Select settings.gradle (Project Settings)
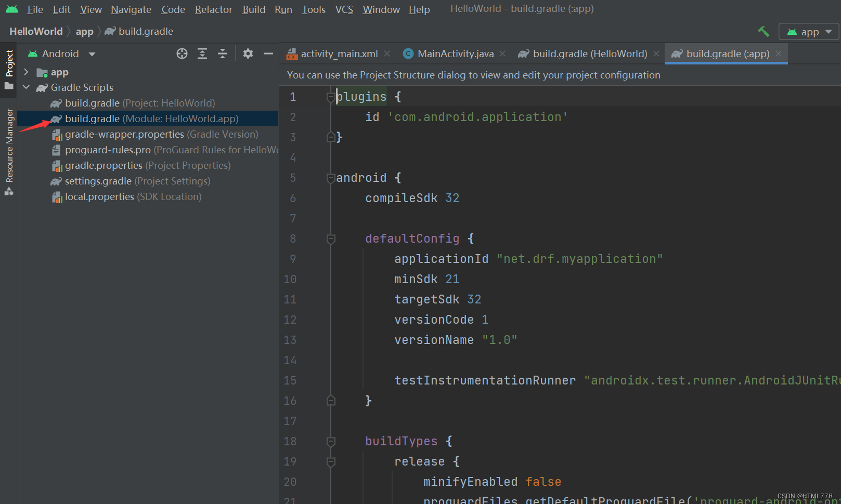Screen dimensions: 841x504 tap(131, 181)
